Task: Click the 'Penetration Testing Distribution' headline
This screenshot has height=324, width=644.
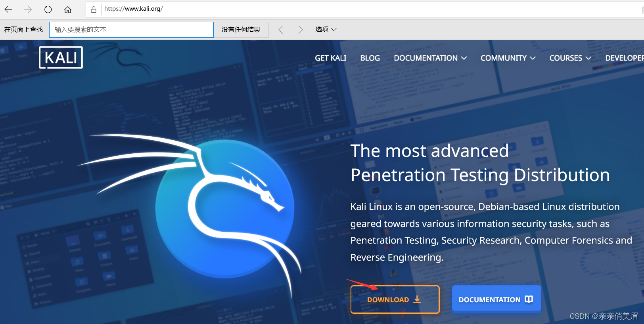Action: click(480, 175)
